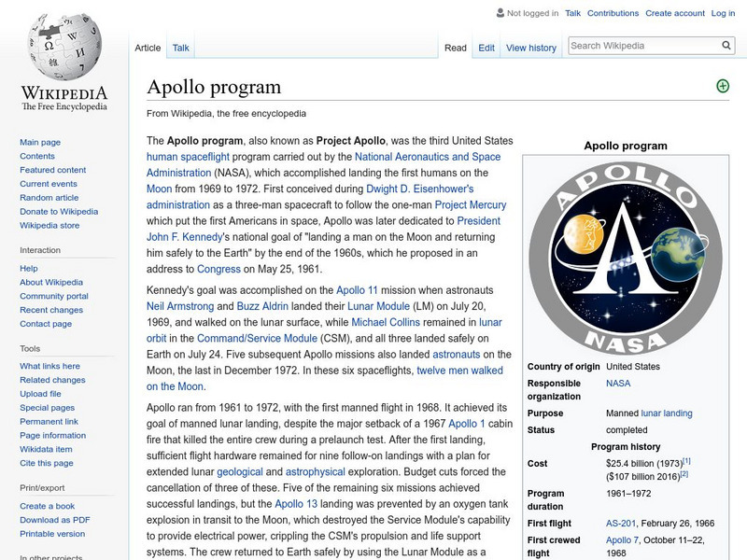Click Cite this page
The width and height of the screenshot is (747, 560).
tap(46, 463)
